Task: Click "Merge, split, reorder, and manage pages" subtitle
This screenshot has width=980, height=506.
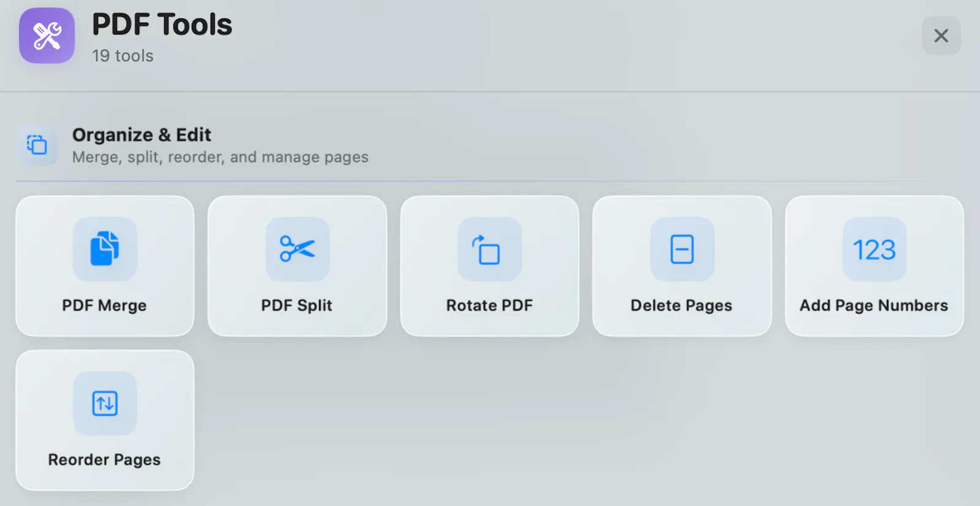Action: 221,157
